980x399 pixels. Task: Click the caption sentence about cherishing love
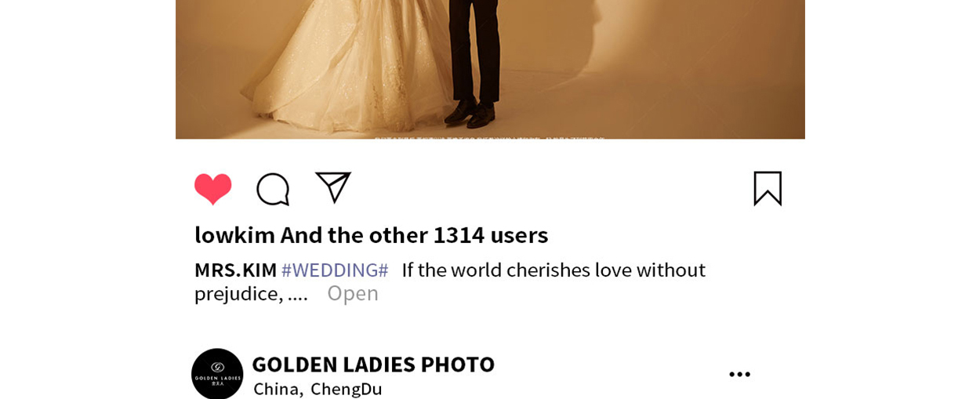[554, 270]
